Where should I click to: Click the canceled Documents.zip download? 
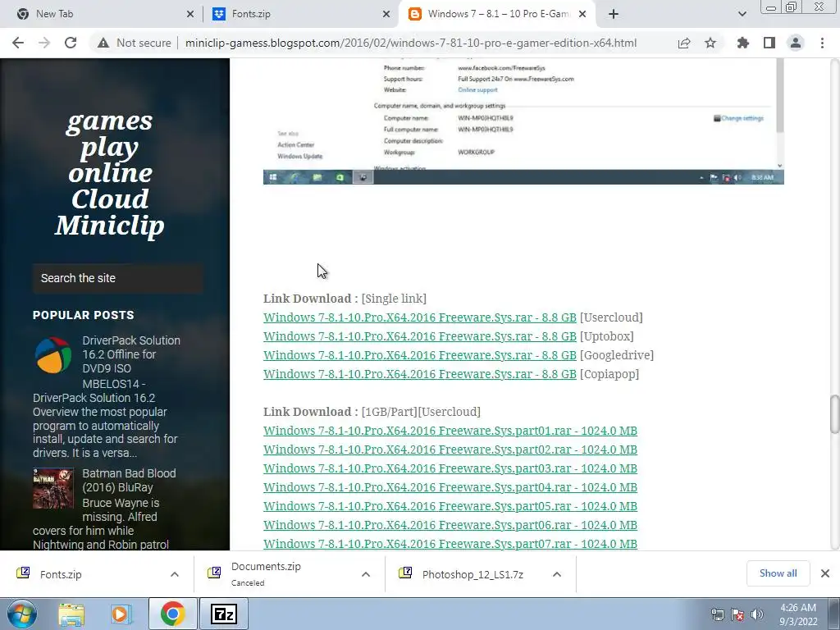coord(266,573)
